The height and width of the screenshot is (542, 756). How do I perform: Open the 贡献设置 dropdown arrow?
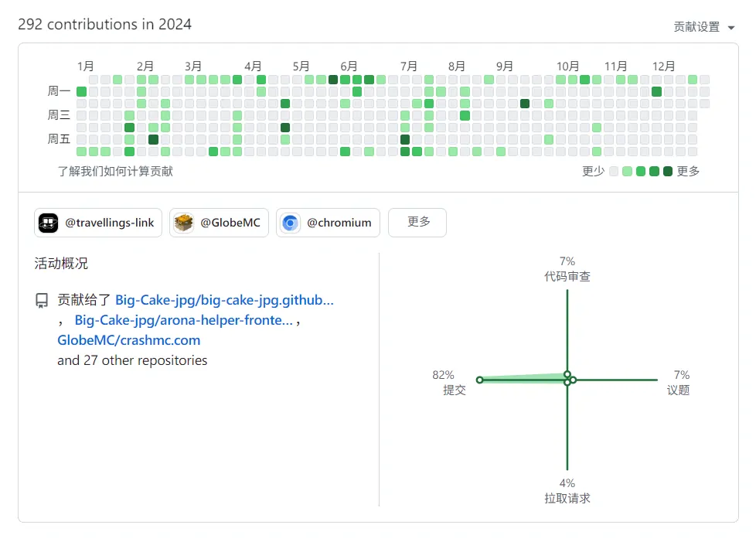tap(731, 28)
